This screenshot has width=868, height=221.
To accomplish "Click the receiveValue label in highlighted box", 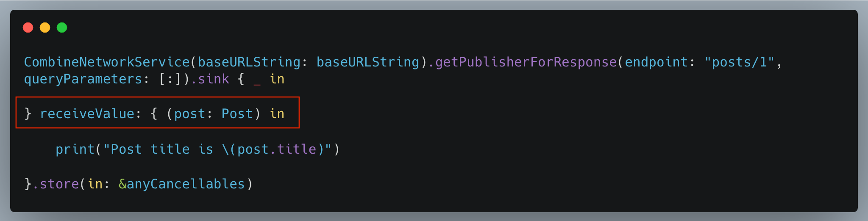I will 87,113.
